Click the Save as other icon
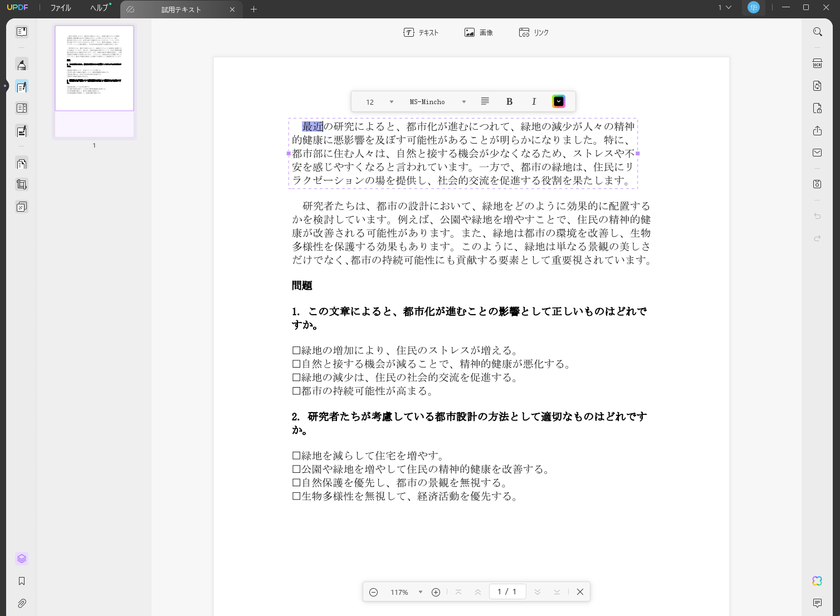 pos(817,184)
